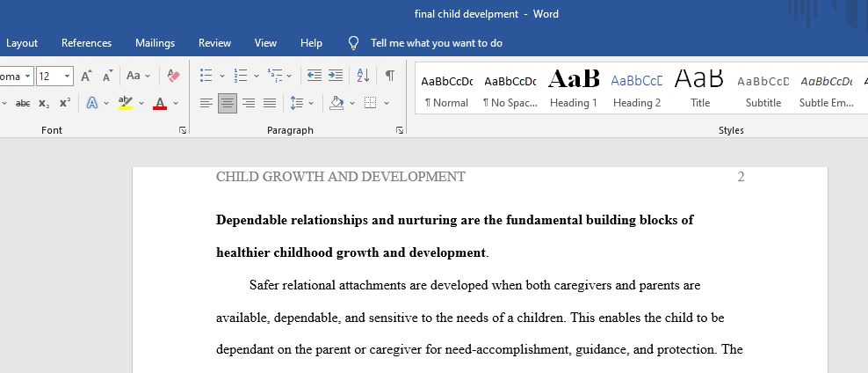This screenshot has width=868, height=373.
Task: Apply the Heading 2 style
Action: (x=637, y=89)
